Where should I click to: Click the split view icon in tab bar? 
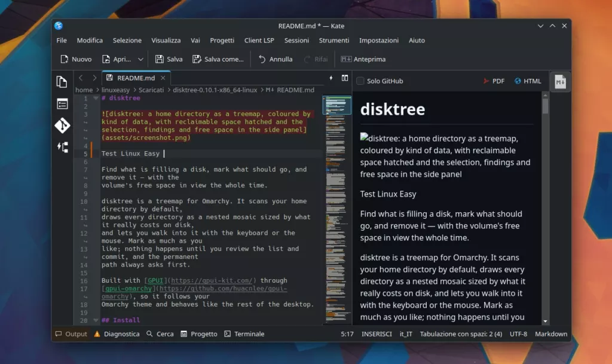345,78
